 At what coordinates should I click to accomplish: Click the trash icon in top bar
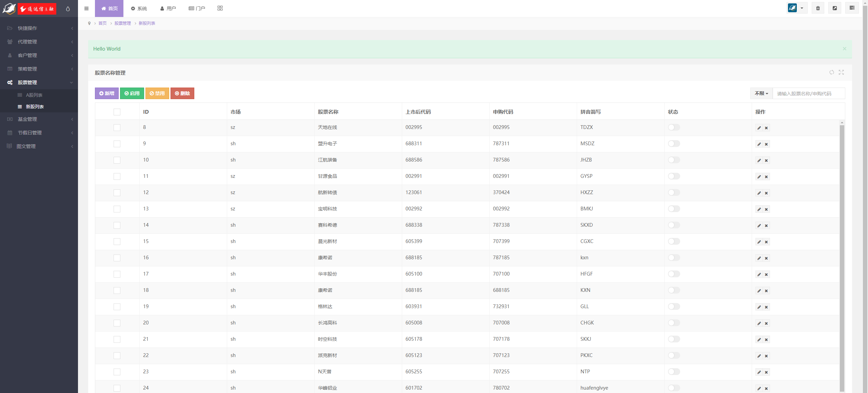[x=818, y=8]
